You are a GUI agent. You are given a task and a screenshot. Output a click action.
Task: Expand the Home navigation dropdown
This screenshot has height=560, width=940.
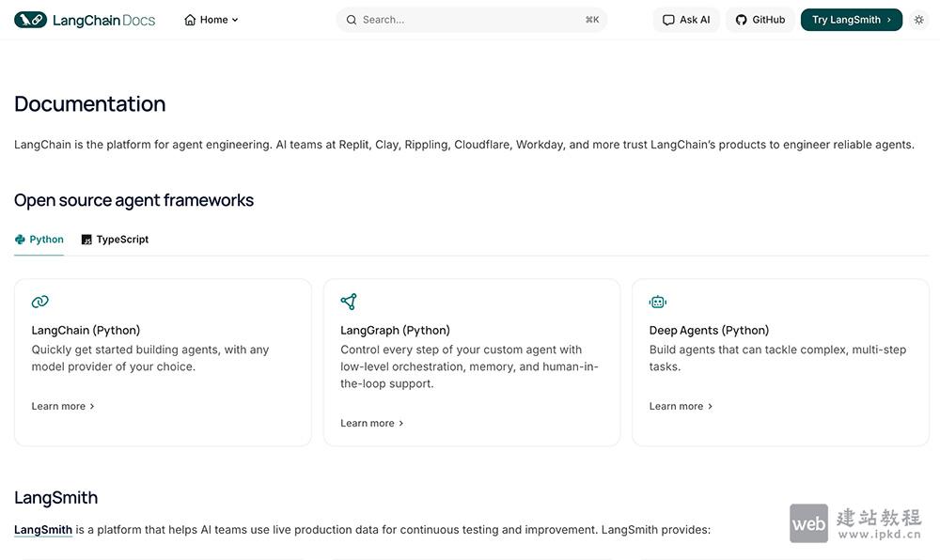pyautogui.click(x=235, y=20)
